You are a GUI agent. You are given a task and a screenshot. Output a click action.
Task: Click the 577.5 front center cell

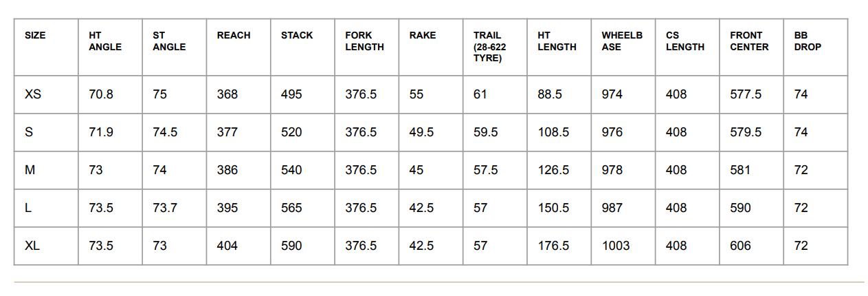746,94
